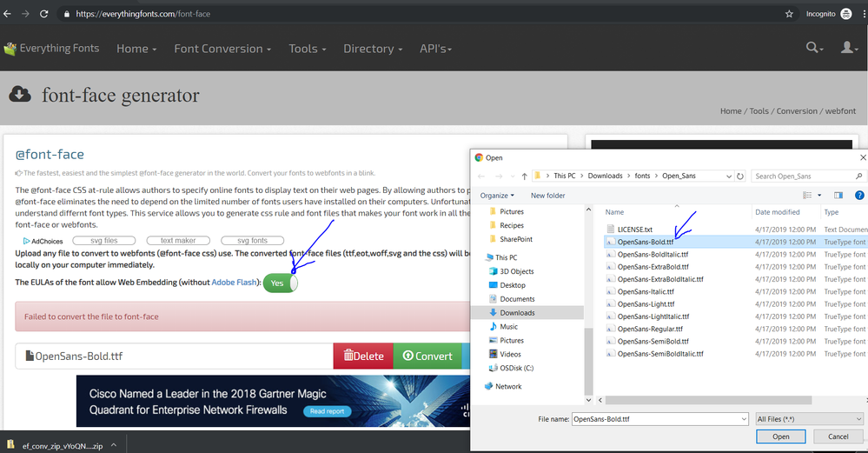Click the 'svg fonts' ad link
This screenshot has height=453, width=868.
pos(253,240)
